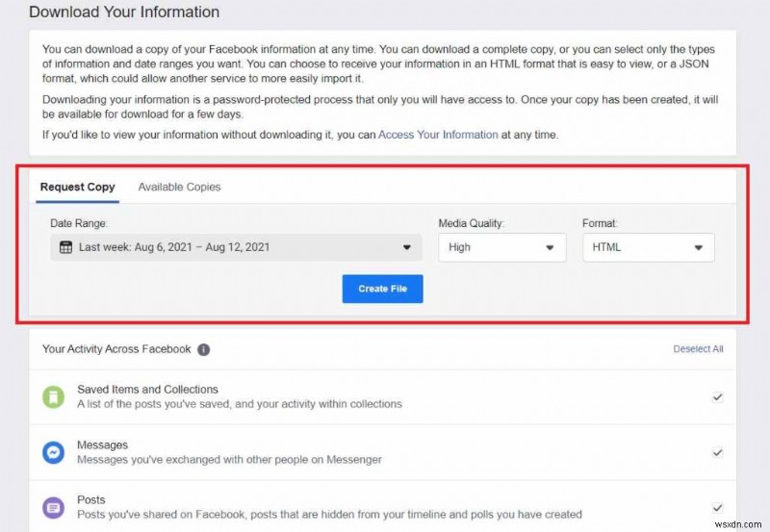
Task: Expand the Media Quality dropdown
Action: [502, 247]
